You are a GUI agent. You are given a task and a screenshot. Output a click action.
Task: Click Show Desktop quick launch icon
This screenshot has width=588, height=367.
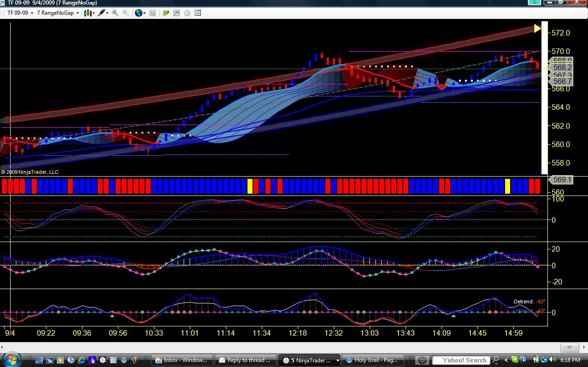tap(39, 360)
